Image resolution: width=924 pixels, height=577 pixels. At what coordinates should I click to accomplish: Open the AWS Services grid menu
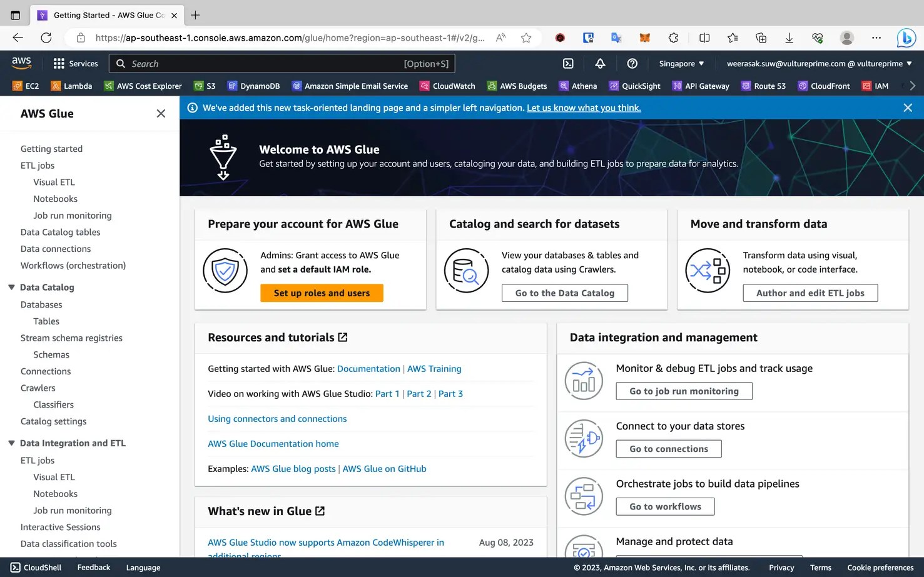[76, 64]
